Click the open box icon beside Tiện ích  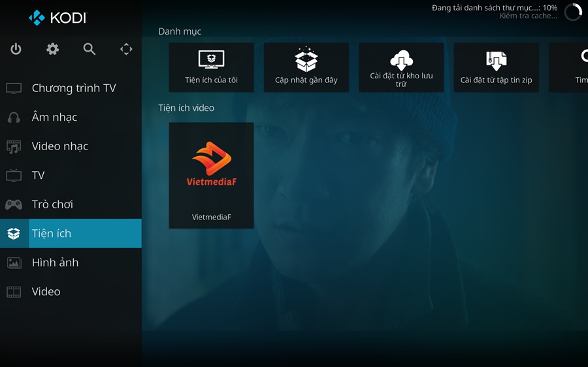tap(14, 234)
